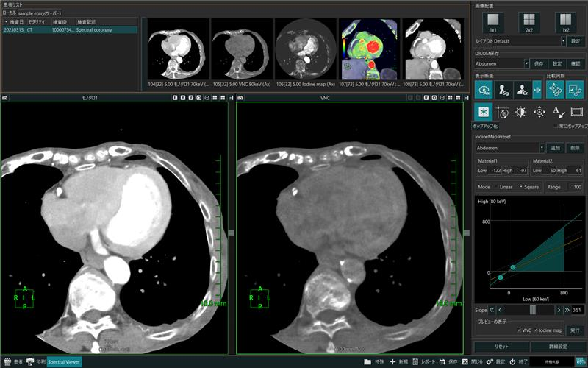The image size is (588, 368).
Task: Select the Axial (Ax) view plane icon
Action: (484, 90)
